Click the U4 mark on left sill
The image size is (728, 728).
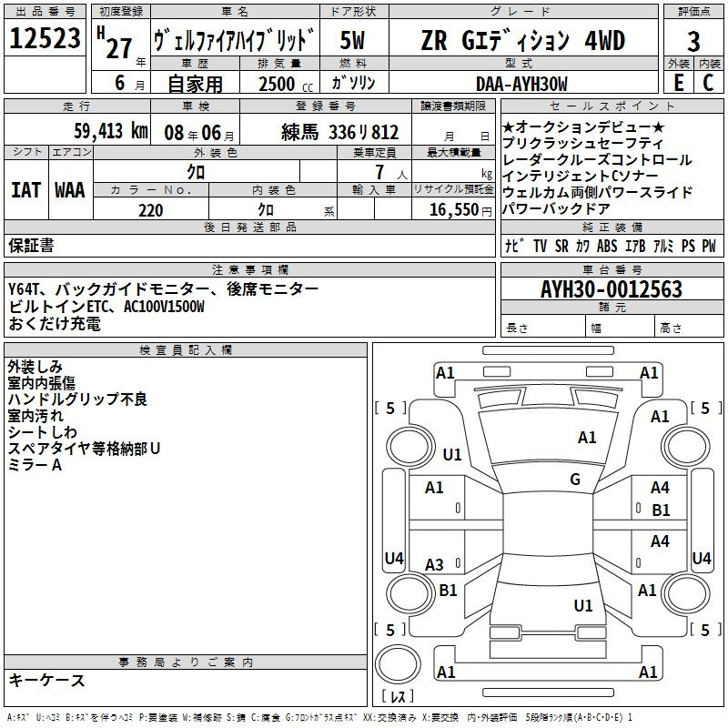pos(394,558)
